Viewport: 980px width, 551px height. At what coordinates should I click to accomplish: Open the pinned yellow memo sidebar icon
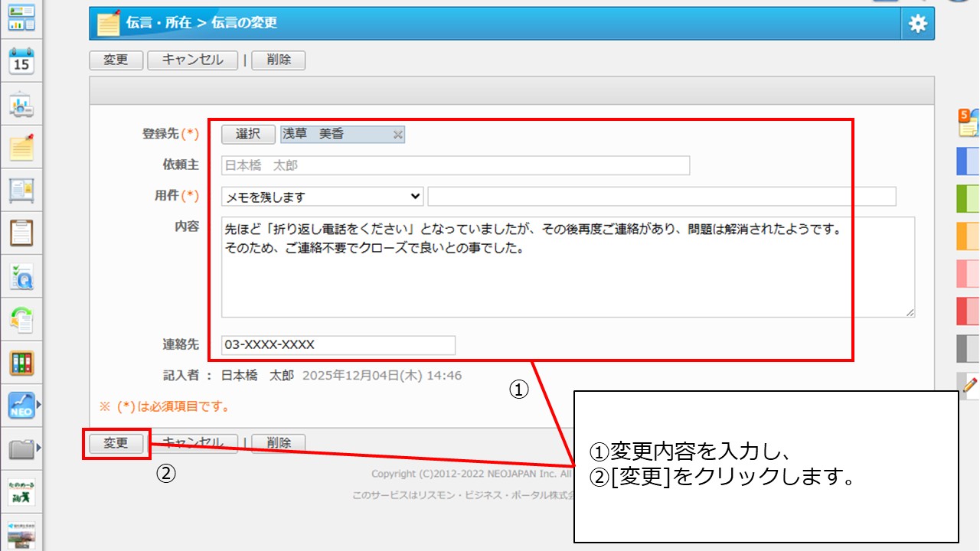(x=21, y=147)
